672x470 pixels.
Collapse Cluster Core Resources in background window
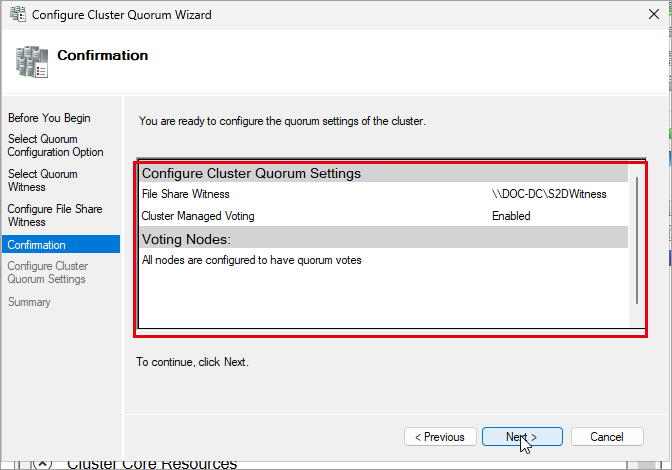[42, 464]
